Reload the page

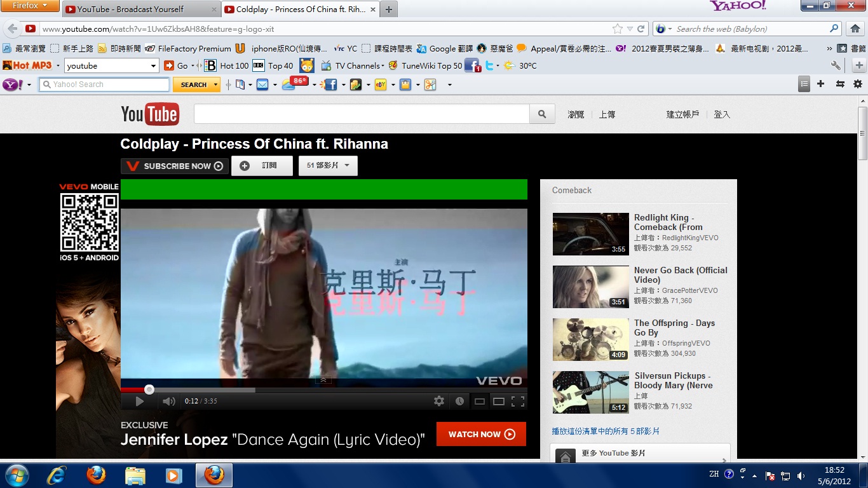tap(641, 29)
